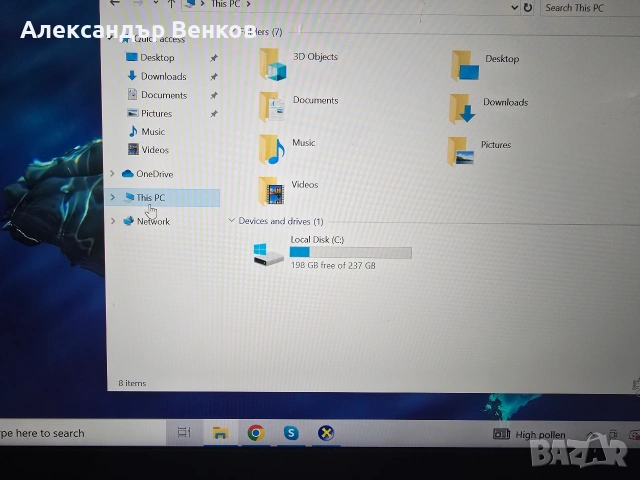Expand the OneDrive tree node
Image resolution: width=640 pixels, height=480 pixels.
(x=113, y=173)
